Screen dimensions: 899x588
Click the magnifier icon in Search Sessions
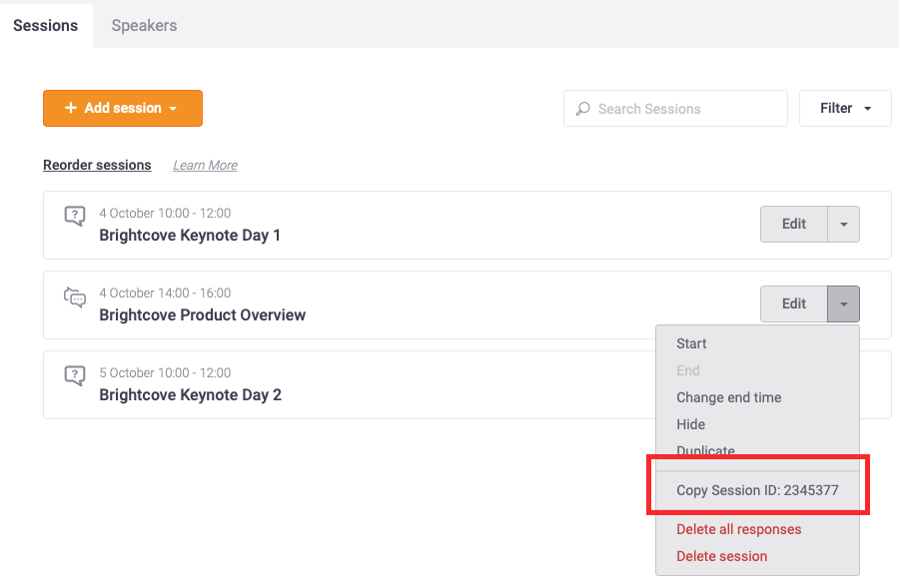tap(583, 108)
